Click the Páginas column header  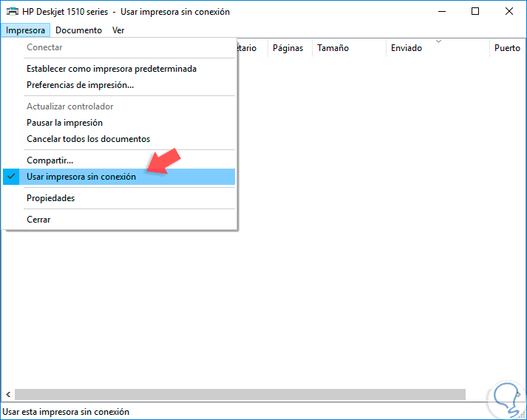tap(290, 48)
